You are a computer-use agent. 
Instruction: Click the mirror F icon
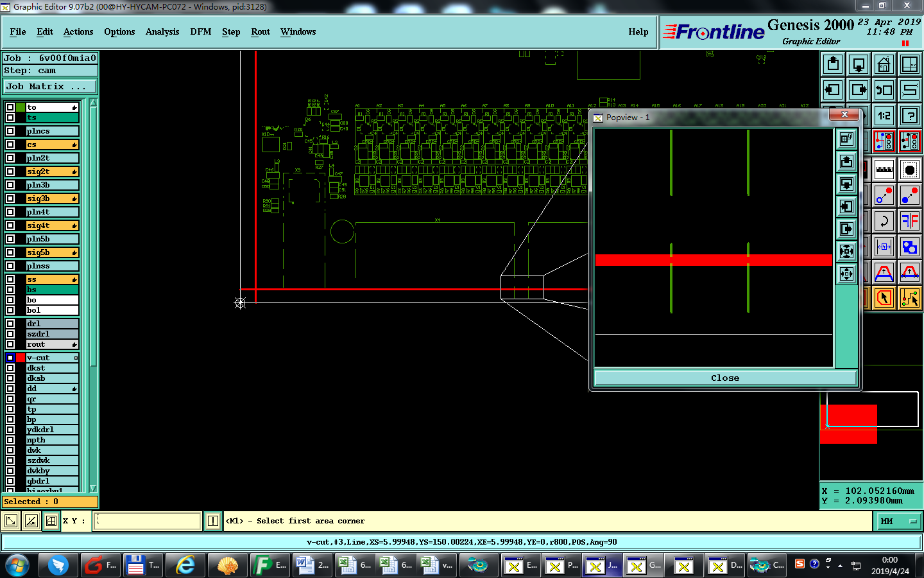pyautogui.click(x=910, y=221)
